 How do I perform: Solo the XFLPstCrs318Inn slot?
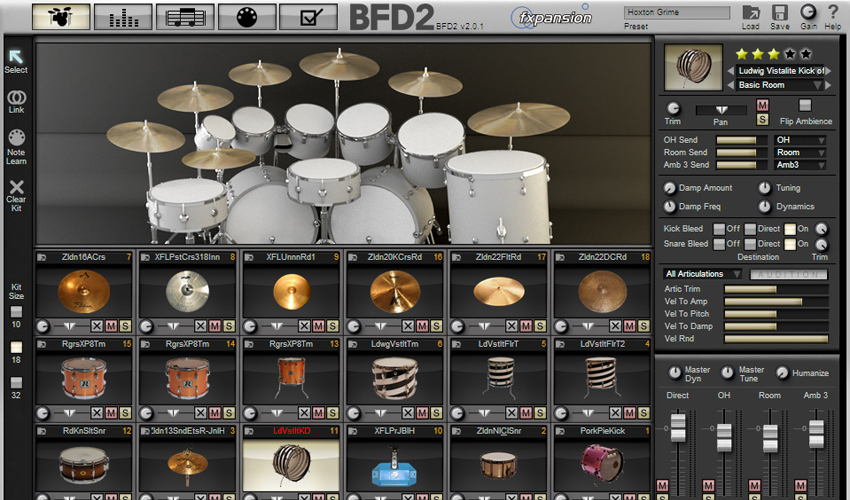(x=229, y=326)
